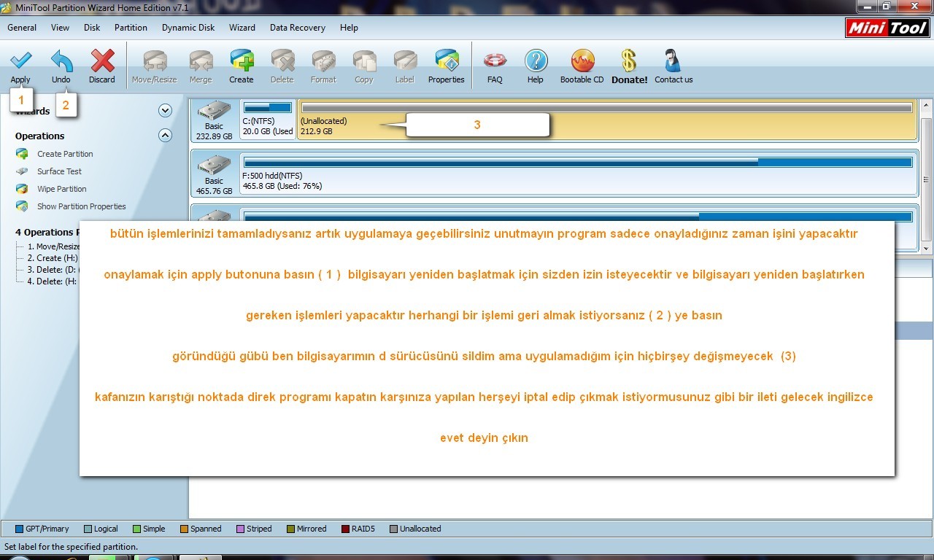
Task: Click the Surface Test link
Action: click(x=60, y=171)
